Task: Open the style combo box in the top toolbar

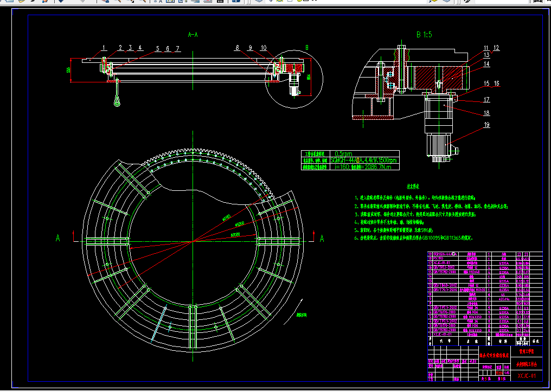Action: pyautogui.click(x=502, y=2)
